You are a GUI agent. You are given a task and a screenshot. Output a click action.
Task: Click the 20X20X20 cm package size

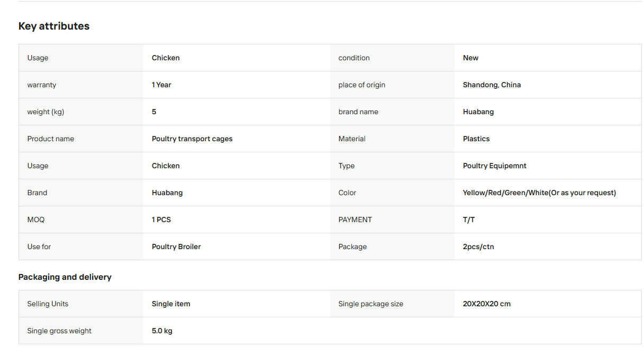click(x=487, y=304)
